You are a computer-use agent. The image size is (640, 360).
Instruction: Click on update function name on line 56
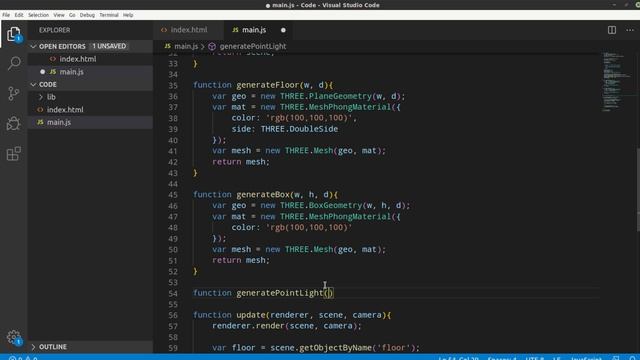251,315
